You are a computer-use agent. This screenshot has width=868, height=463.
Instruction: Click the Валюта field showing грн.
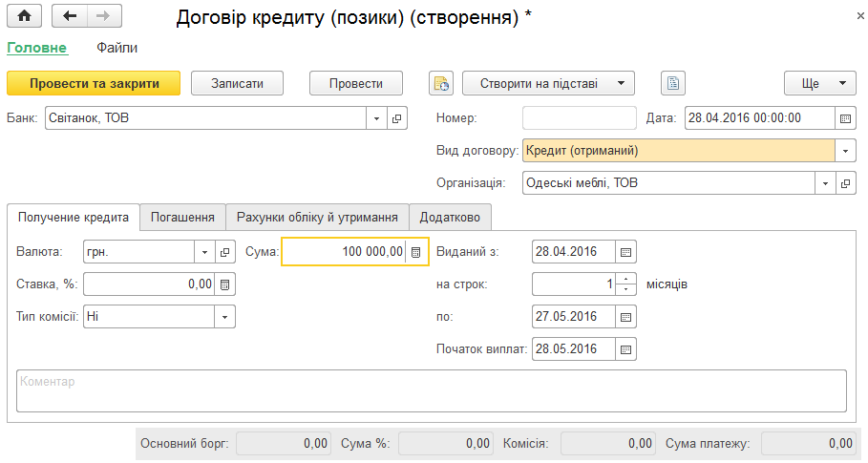pyautogui.click(x=139, y=252)
